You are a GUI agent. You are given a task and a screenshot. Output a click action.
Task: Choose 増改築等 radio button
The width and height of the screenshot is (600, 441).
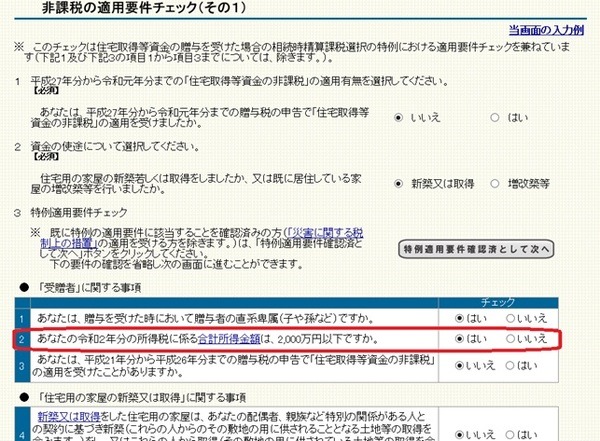pyautogui.click(x=495, y=184)
